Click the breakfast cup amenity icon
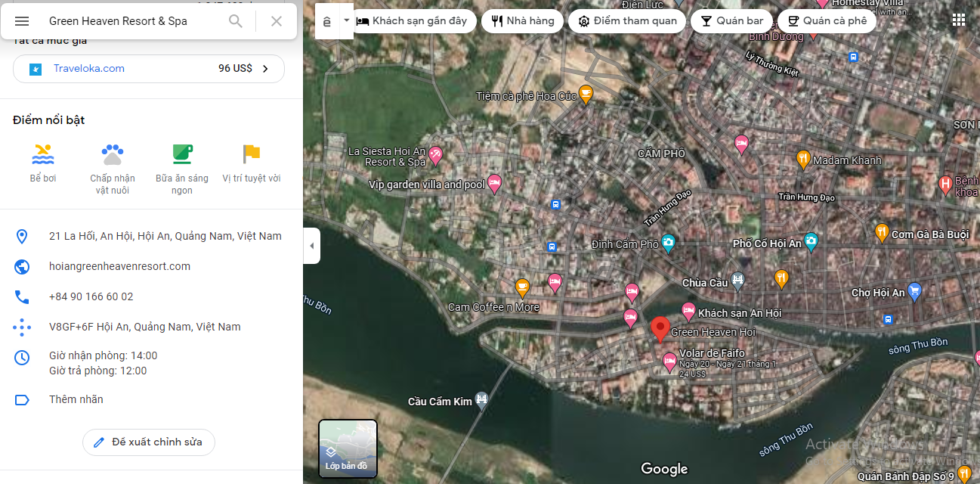 click(x=182, y=154)
